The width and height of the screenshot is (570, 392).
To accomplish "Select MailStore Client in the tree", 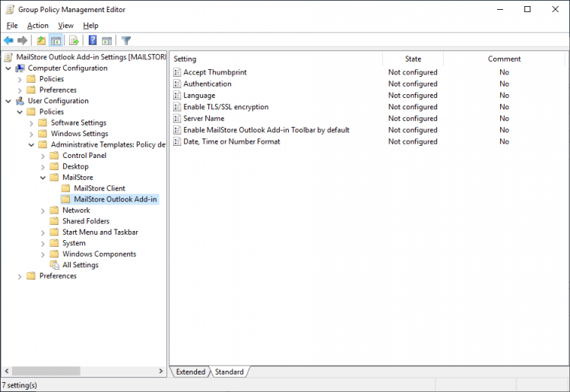I will pyautogui.click(x=100, y=188).
